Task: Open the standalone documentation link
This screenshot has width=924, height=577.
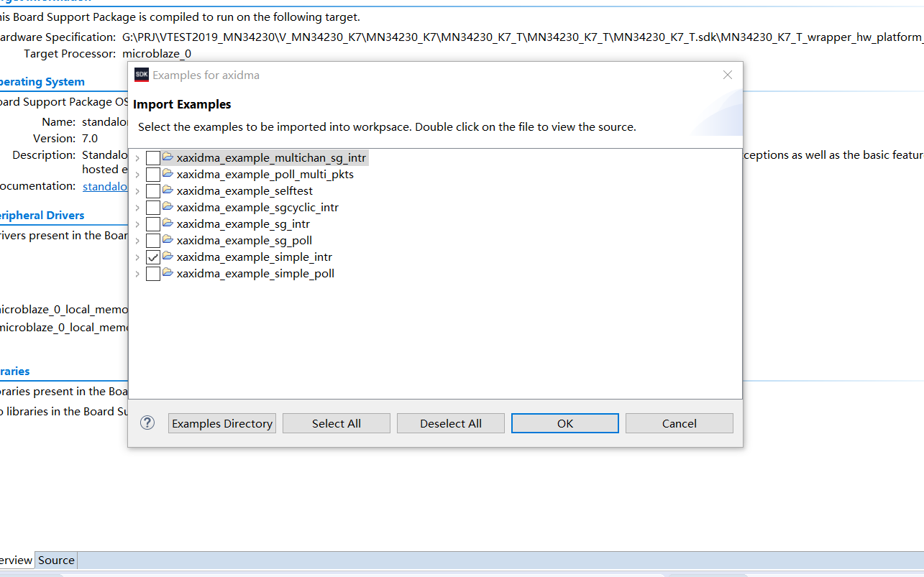Action: 105,186
